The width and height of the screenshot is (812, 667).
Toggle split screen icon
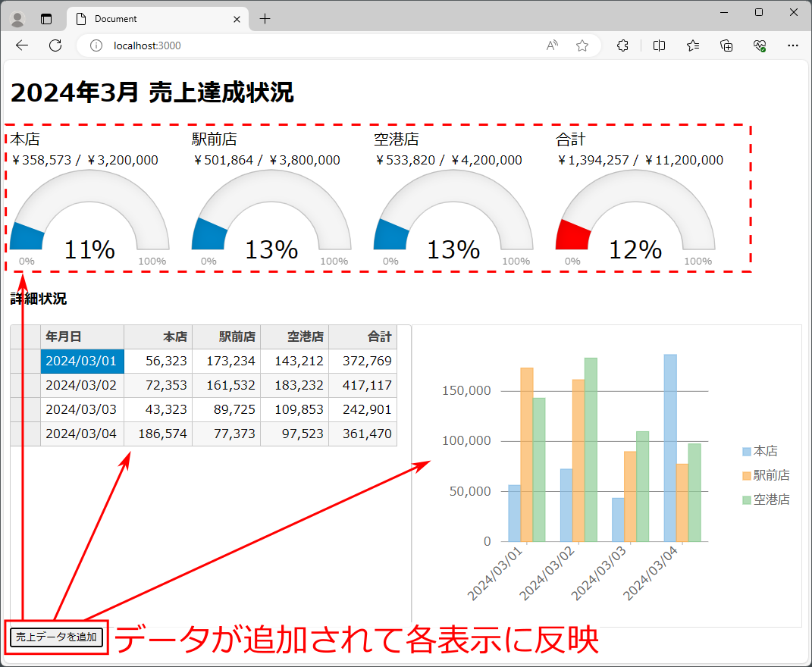point(660,45)
